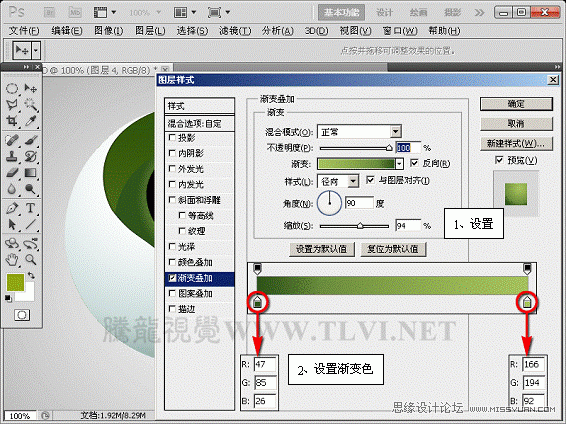Toggle Quick Mask mode
The width and height of the screenshot is (566, 424).
[x=22, y=315]
